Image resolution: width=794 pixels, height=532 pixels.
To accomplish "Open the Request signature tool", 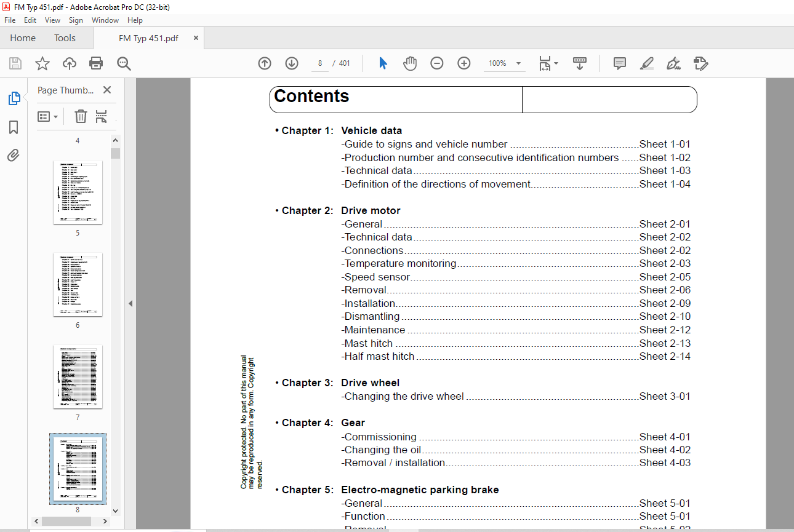I will [x=700, y=63].
